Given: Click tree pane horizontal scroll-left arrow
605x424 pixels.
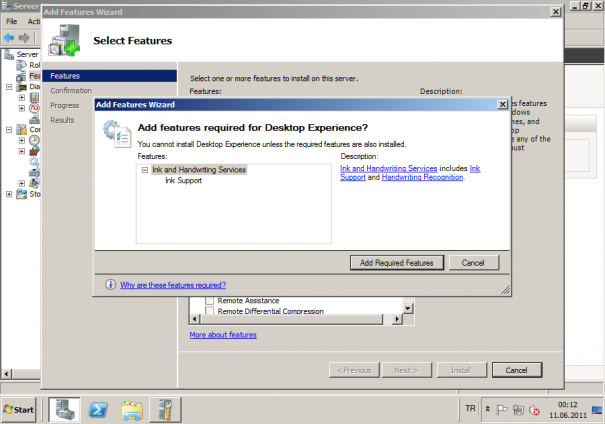Looking at the screenshot, I should [6, 374].
